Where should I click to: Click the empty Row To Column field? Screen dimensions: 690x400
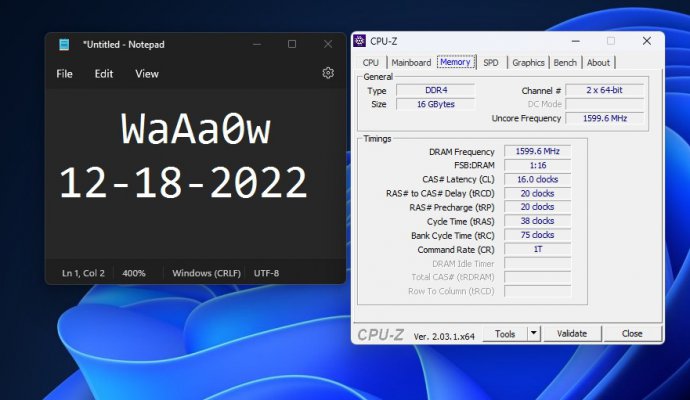click(537, 291)
